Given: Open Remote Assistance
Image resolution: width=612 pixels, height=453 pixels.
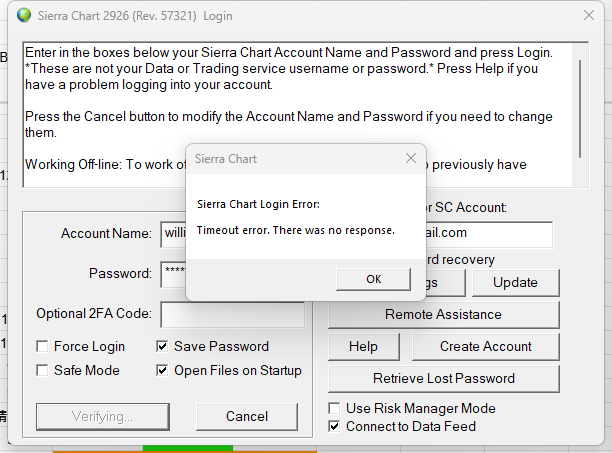Looking at the screenshot, I should (x=443, y=314).
